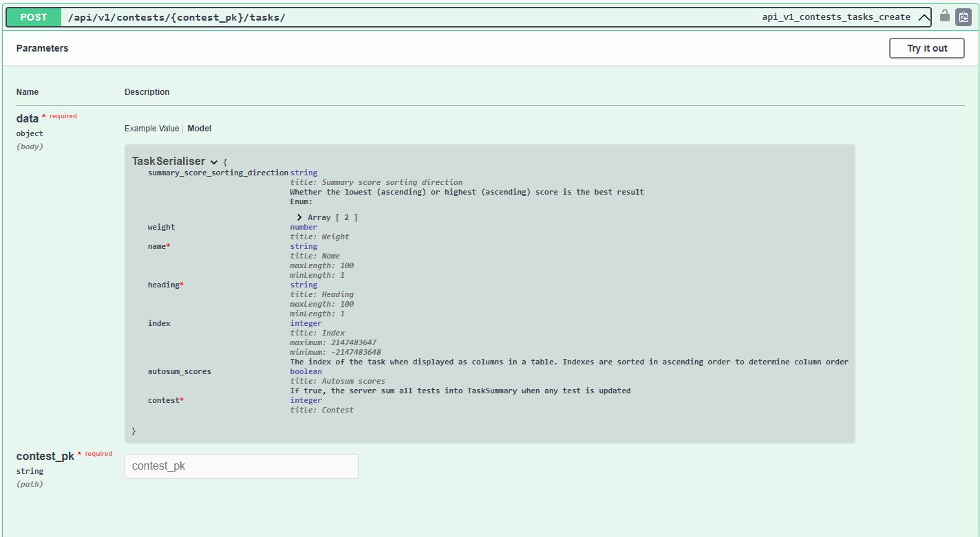Click the /api/v1/contests/{contest_pk}/tasks/ path
The height and width of the screenshot is (537, 980).
coord(176,17)
